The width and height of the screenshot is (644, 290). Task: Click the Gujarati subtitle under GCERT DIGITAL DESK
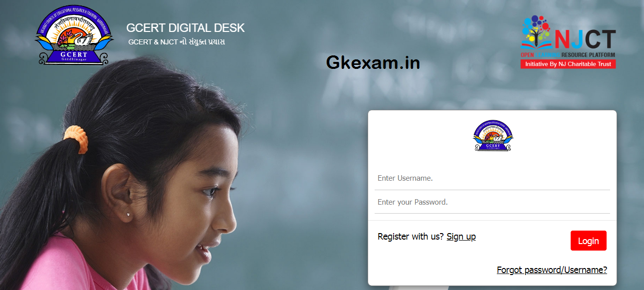pyautogui.click(x=177, y=42)
